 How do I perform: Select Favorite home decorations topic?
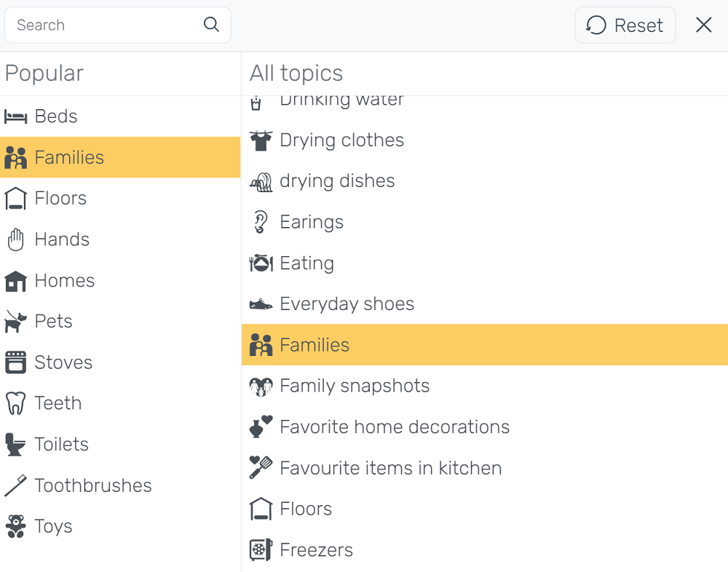tap(485, 426)
